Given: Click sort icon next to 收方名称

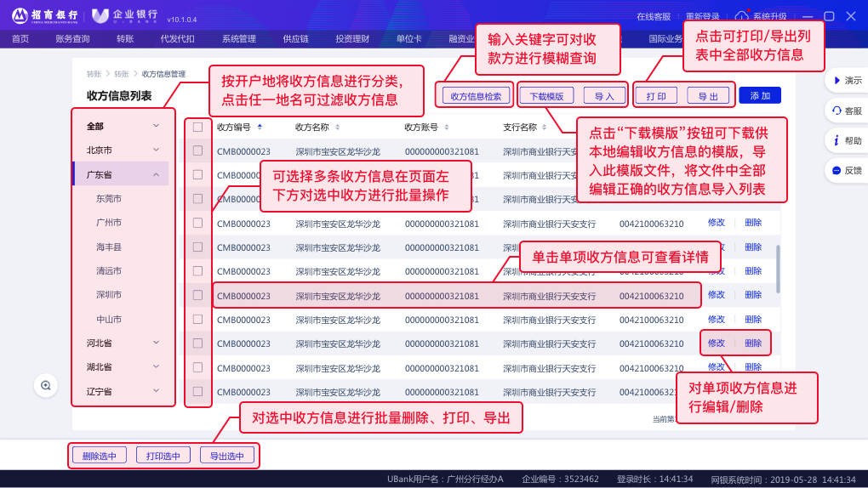Looking at the screenshot, I should [x=338, y=128].
